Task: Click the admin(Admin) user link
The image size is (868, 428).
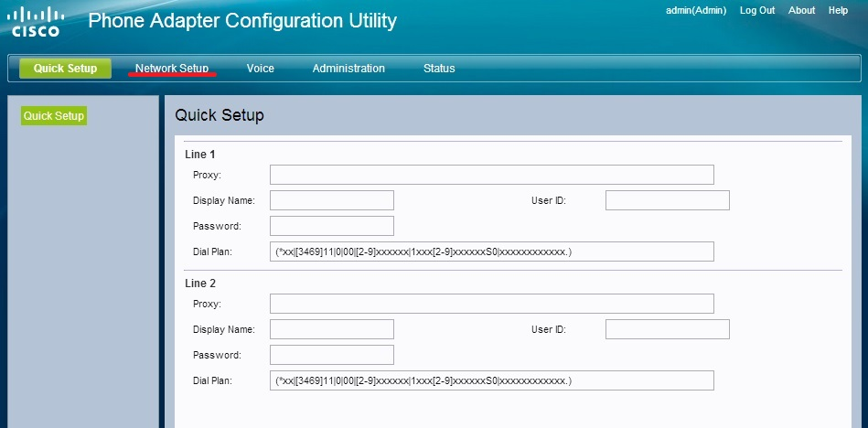Action: click(696, 11)
